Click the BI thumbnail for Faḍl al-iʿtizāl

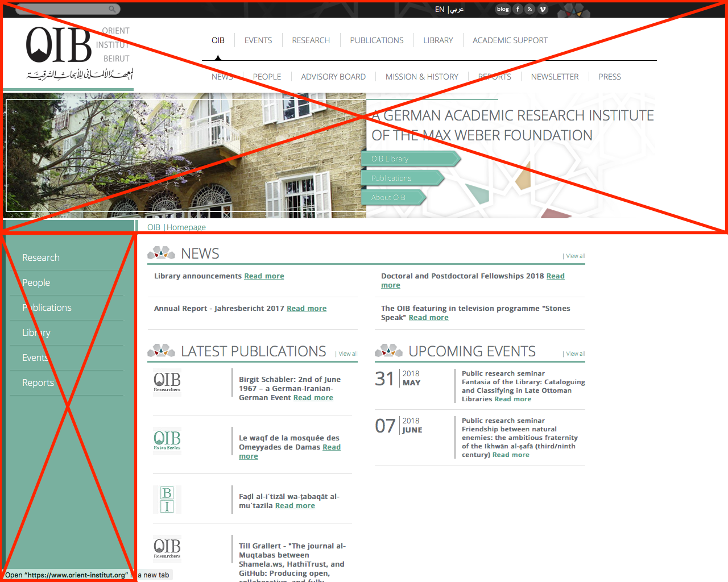tap(167, 500)
